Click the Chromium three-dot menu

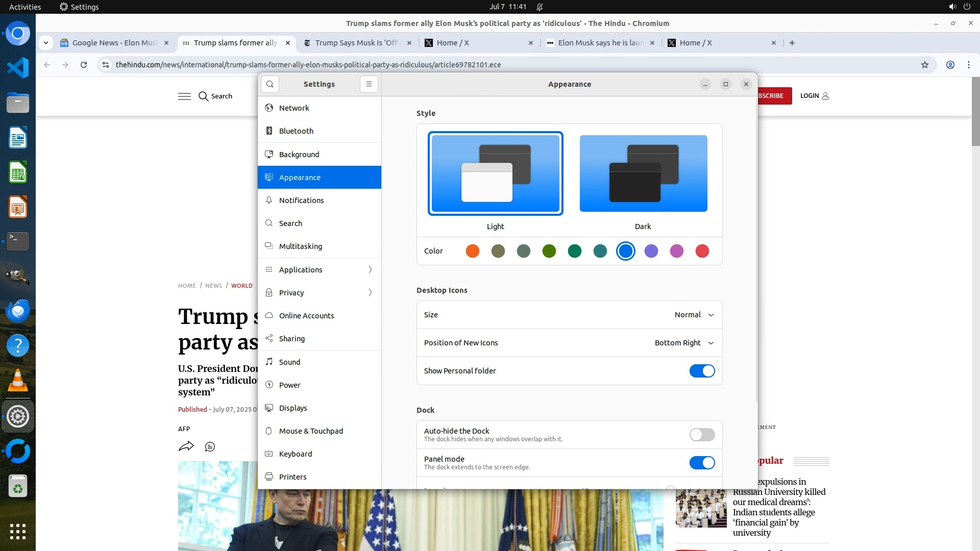[968, 65]
